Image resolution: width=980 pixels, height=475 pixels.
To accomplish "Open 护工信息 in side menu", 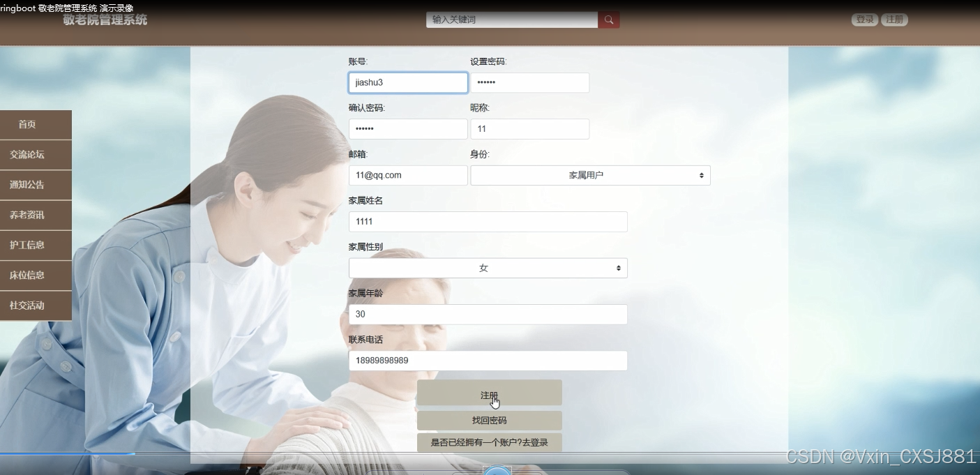I will click(x=36, y=245).
